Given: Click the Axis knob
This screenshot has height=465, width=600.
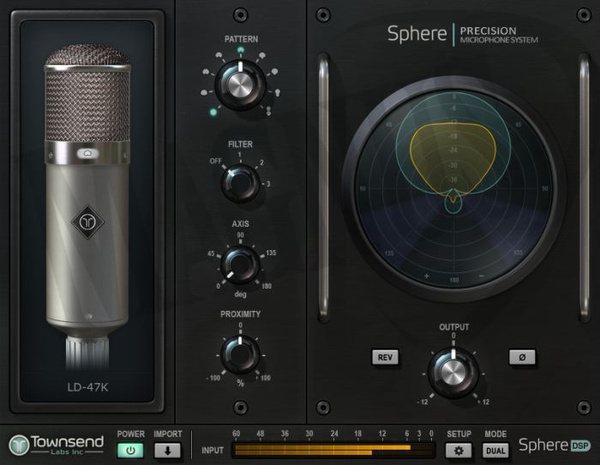Looking at the screenshot, I should point(238,265).
